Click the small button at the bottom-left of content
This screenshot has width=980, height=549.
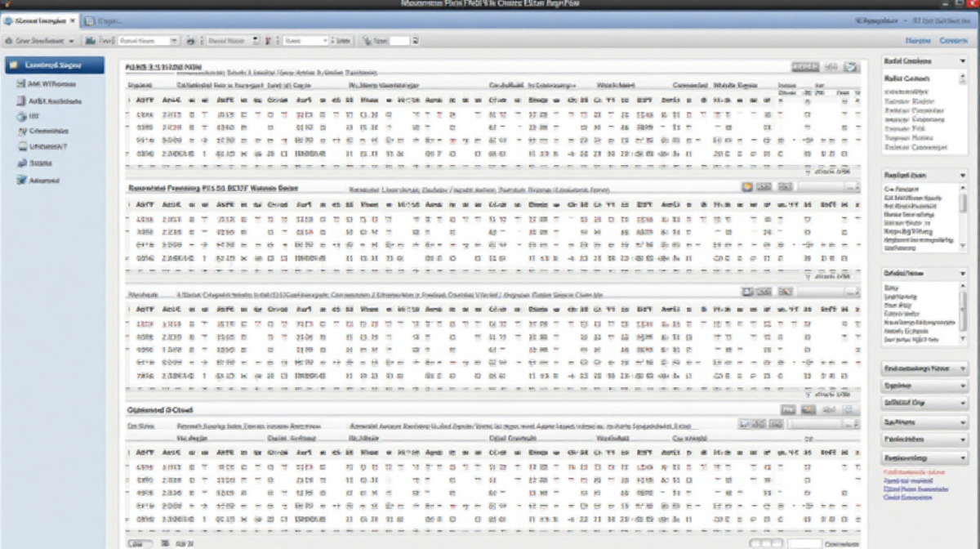[139, 543]
